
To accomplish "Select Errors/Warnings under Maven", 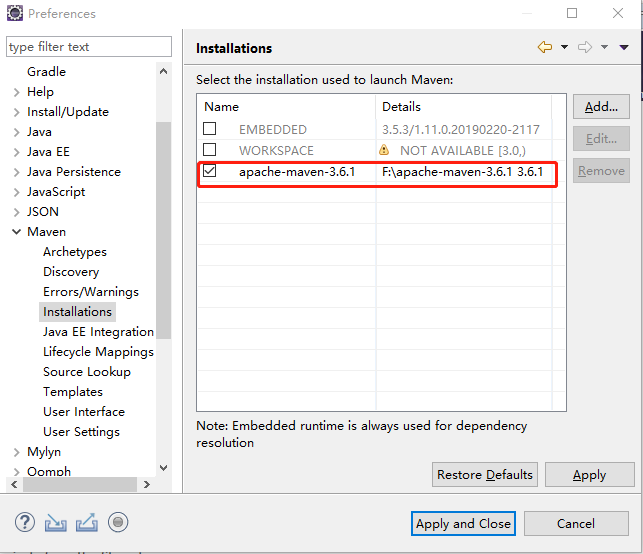I will pos(91,292).
